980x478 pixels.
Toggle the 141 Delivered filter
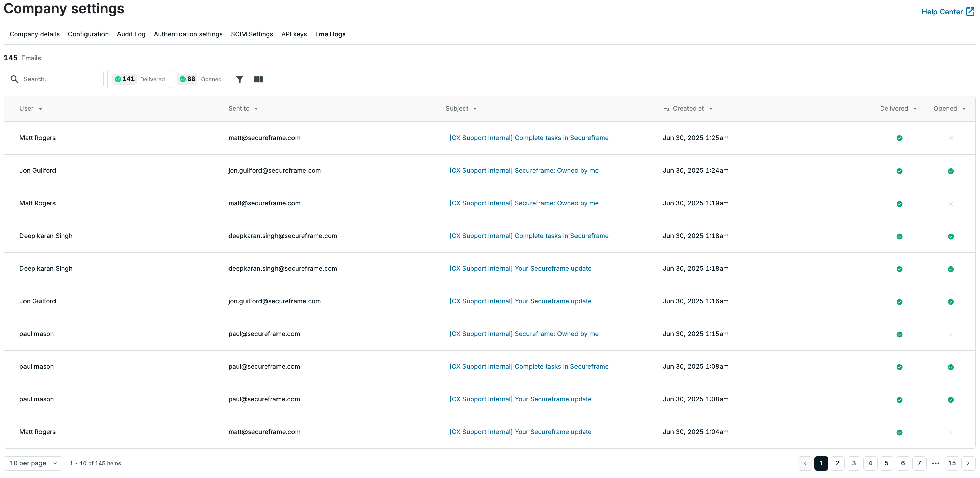(x=139, y=79)
